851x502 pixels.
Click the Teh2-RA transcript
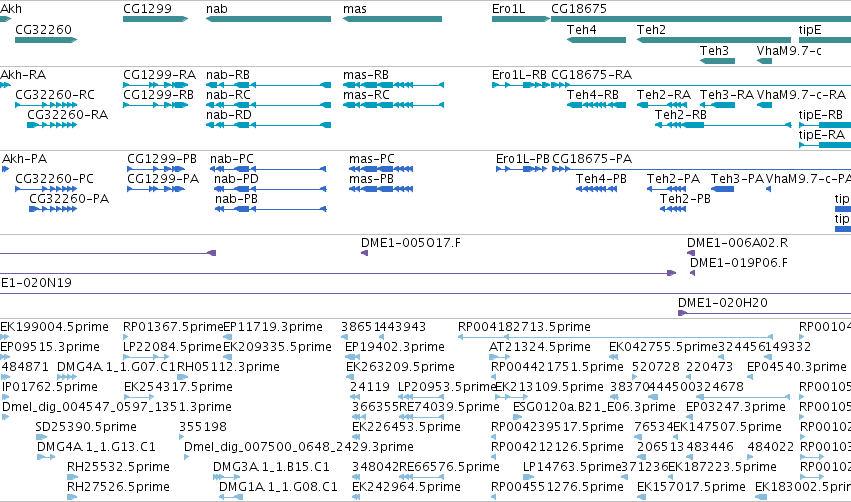663,105
